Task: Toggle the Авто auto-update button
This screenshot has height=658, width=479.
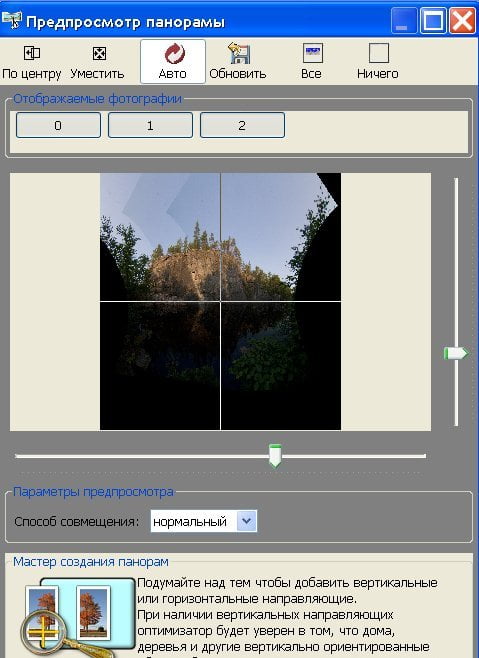Action: (x=173, y=62)
